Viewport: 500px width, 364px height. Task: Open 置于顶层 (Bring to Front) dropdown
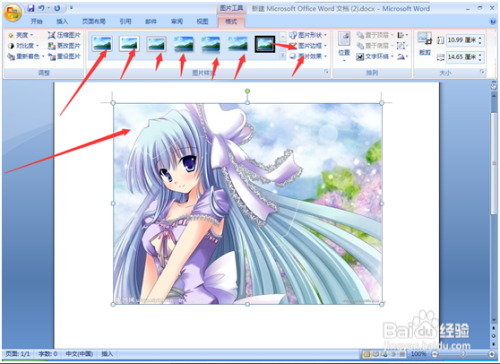point(375,35)
